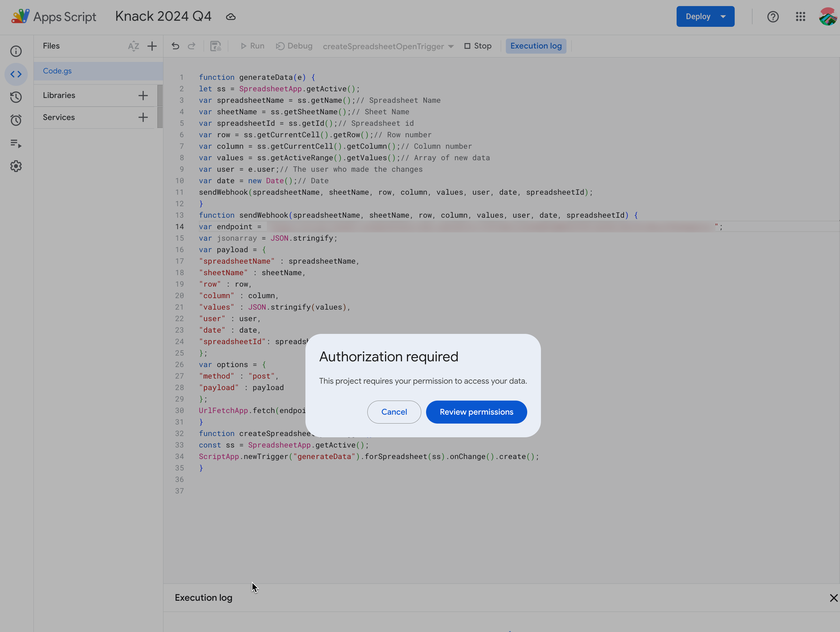Click the Review permissions button
840x632 pixels.
(476, 412)
